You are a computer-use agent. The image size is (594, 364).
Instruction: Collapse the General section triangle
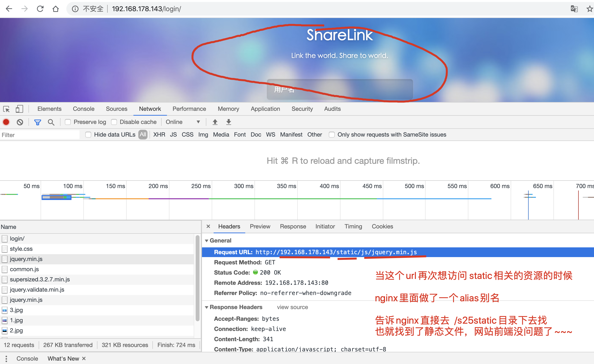pos(207,241)
